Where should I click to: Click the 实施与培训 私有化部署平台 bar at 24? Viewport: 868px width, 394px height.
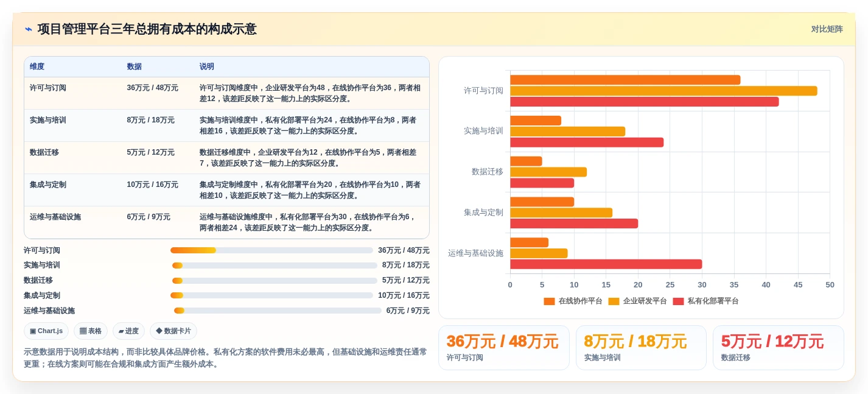(x=587, y=142)
